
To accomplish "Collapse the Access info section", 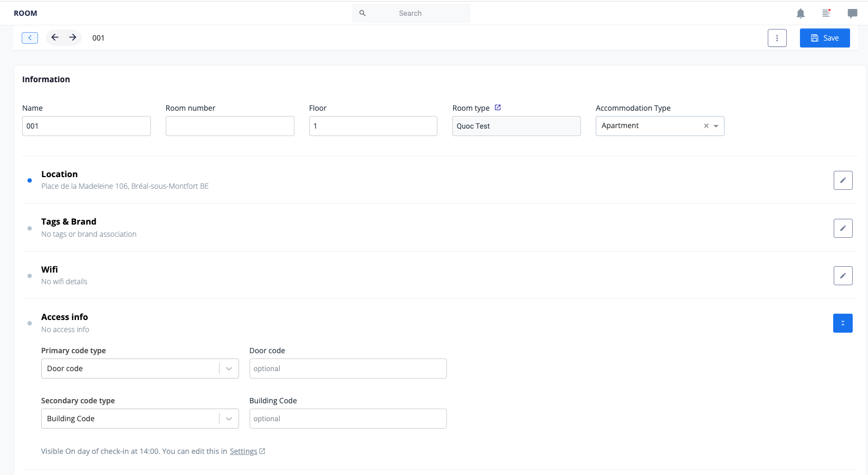I will tap(843, 323).
